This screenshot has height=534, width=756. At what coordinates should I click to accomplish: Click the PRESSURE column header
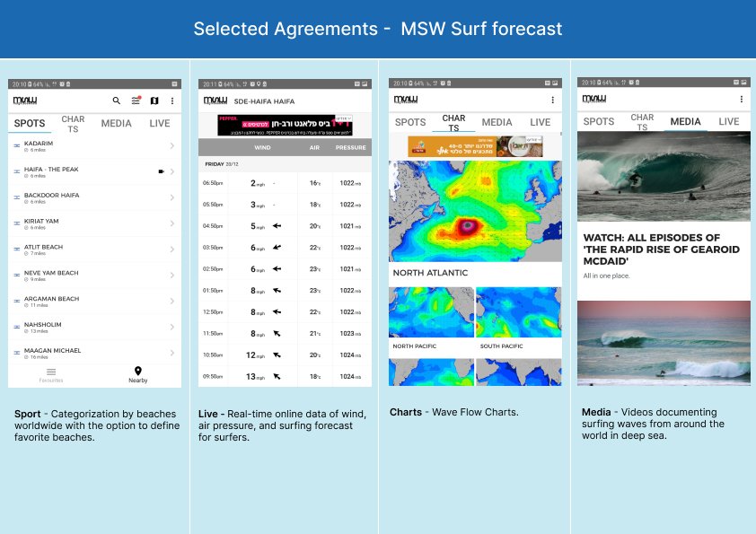[350, 147]
